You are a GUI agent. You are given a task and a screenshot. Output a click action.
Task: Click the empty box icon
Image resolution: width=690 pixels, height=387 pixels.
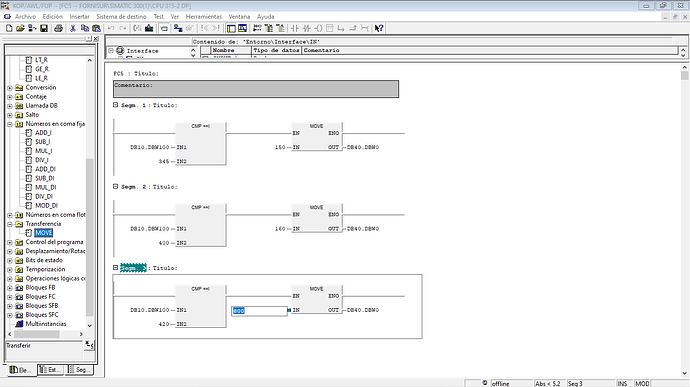329,28
